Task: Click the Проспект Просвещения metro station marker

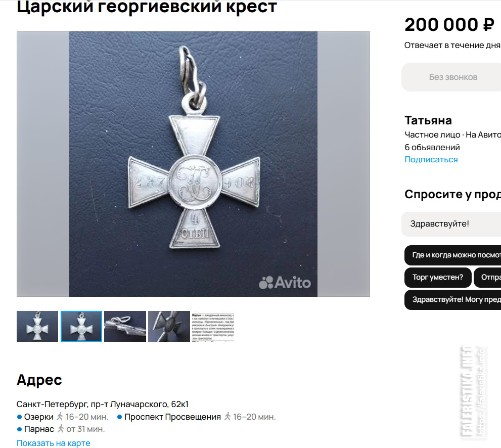Action: tap(119, 417)
